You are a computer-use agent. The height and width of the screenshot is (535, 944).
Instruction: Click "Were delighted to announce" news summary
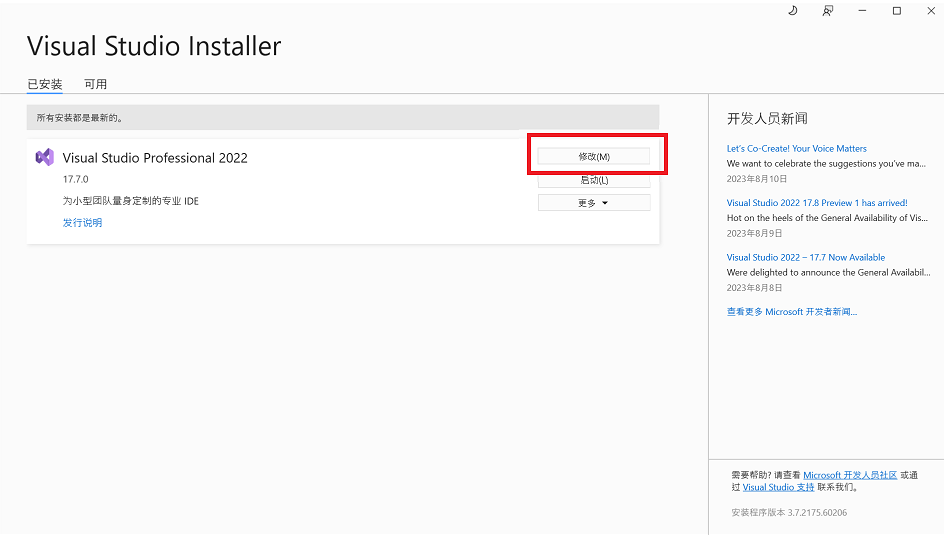(x=828, y=273)
